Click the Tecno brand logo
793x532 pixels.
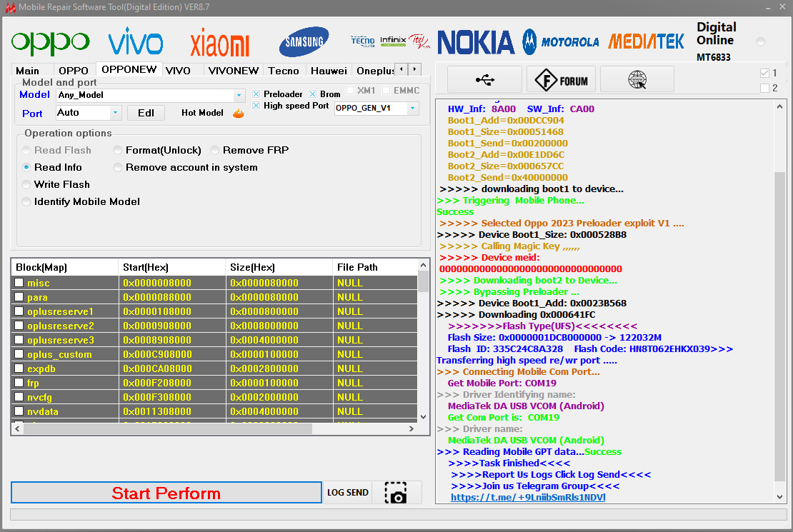point(363,41)
